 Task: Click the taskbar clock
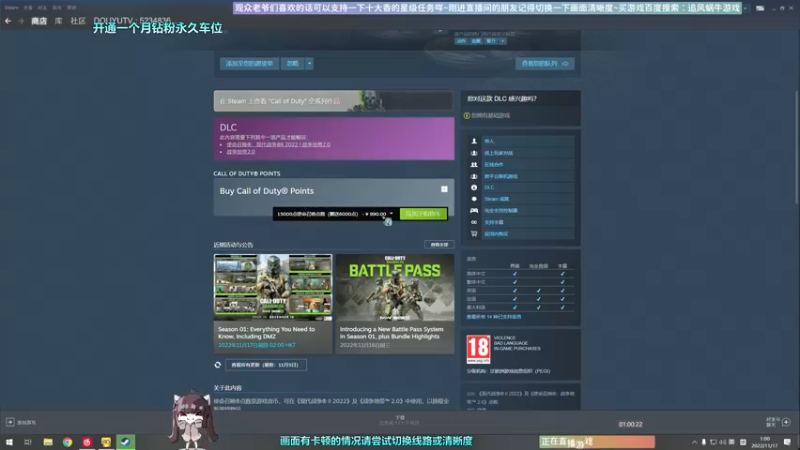pyautogui.click(x=765, y=442)
